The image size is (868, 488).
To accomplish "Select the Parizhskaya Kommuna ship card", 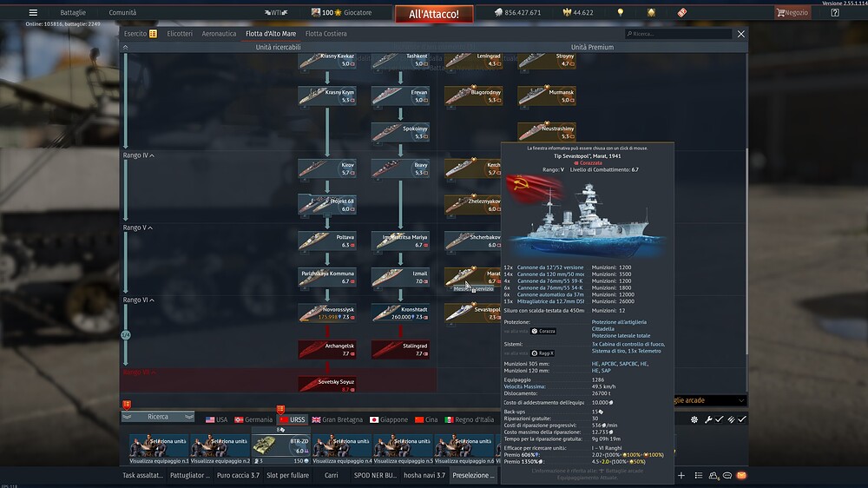I will (327, 277).
